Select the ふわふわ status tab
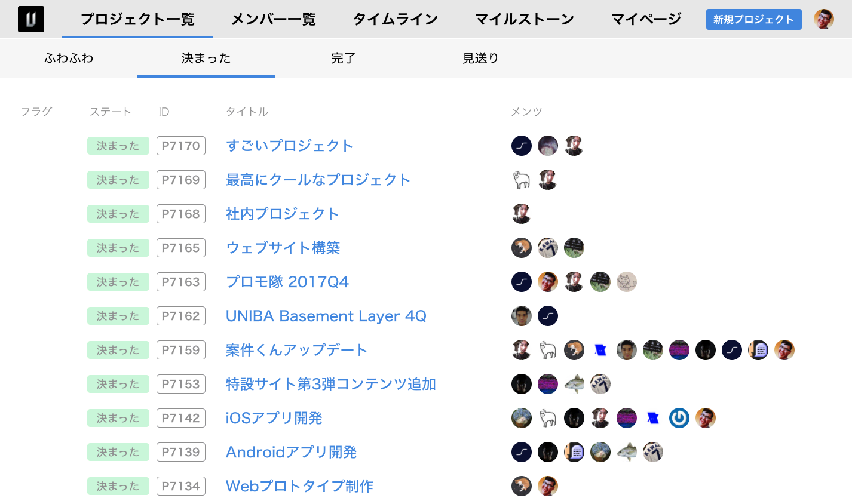Image resolution: width=852 pixels, height=504 pixels. click(69, 58)
